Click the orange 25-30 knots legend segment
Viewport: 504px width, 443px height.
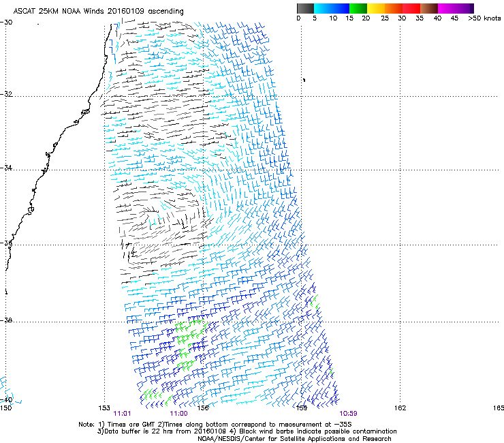pyautogui.click(x=394, y=8)
